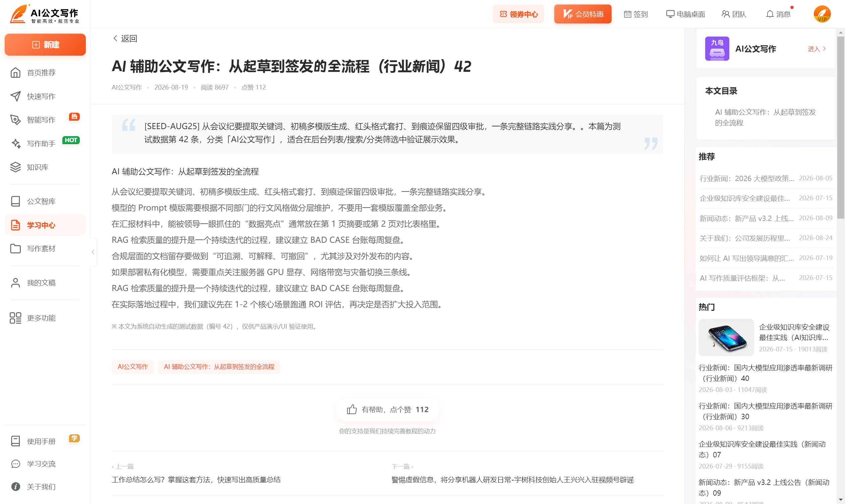Click the scrollbar down arrow
This screenshot has width=845, height=504.
tap(841, 501)
